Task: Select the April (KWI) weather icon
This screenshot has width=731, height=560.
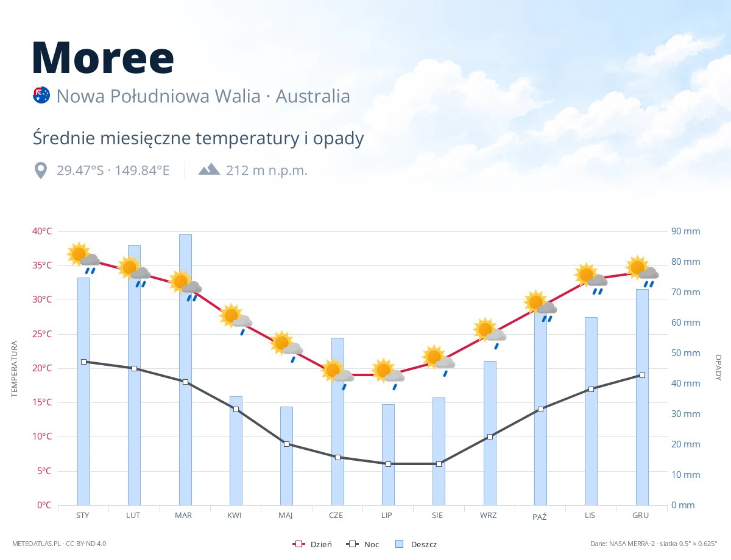Action: pos(236,319)
